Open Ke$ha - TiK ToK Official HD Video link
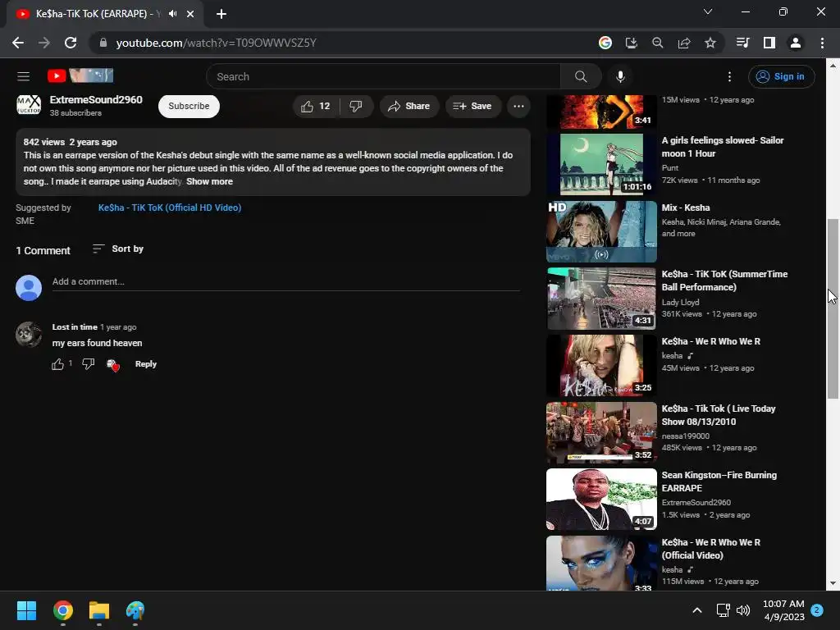840x630 pixels. click(169, 208)
